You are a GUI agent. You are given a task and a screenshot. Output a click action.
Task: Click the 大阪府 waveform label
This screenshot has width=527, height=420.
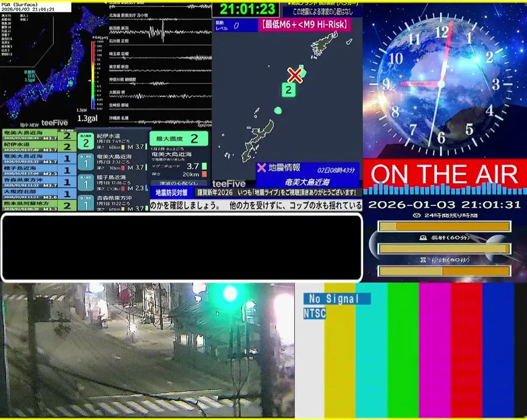click(x=117, y=92)
